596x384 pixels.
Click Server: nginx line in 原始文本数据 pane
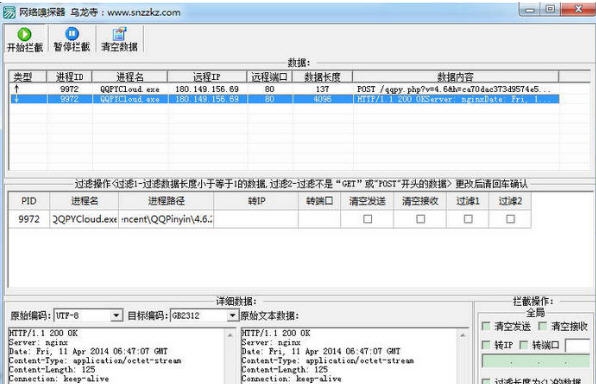click(271, 342)
